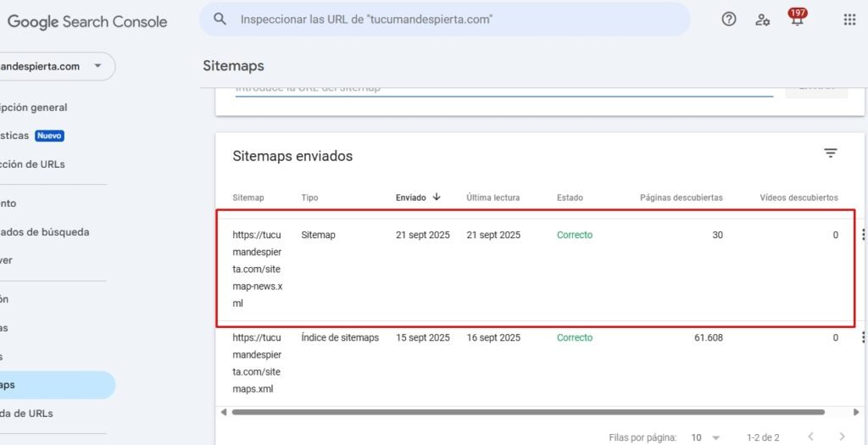868x445 pixels.
Task: Open the sitemaps.xml sitemap URL
Action: (258, 363)
